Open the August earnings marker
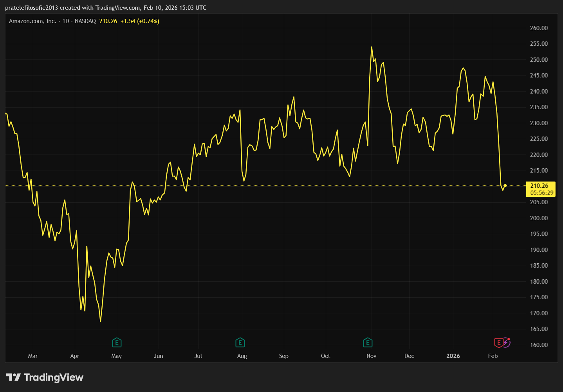563x392 pixels. (240, 343)
